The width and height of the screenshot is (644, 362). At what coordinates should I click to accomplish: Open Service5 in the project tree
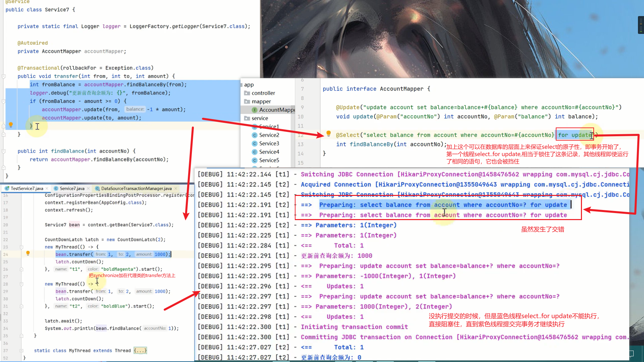click(x=269, y=160)
